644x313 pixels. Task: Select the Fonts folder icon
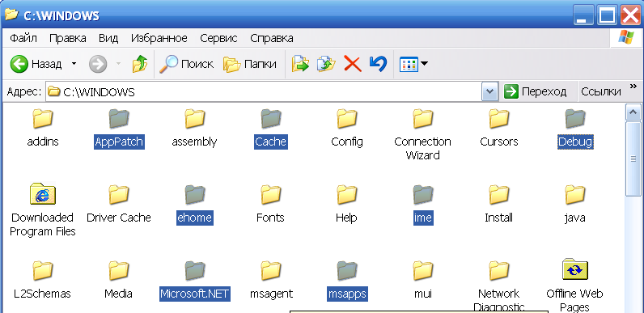[271, 194]
